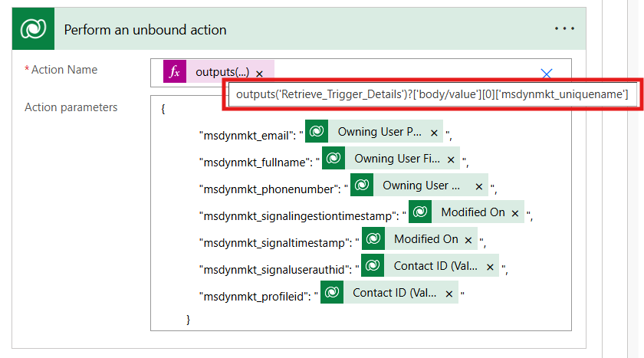Click Dataverse icon on signaltimestamp token
644x358 pixels.
click(374, 239)
